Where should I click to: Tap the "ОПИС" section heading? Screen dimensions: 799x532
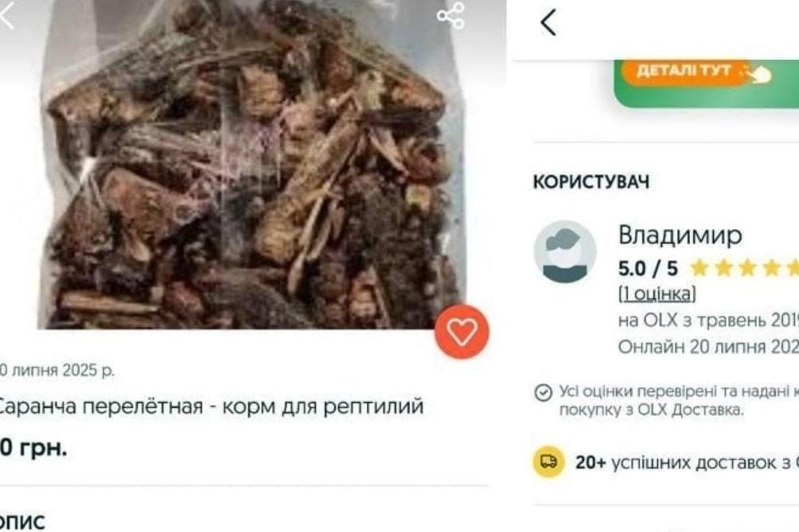click(x=22, y=522)
